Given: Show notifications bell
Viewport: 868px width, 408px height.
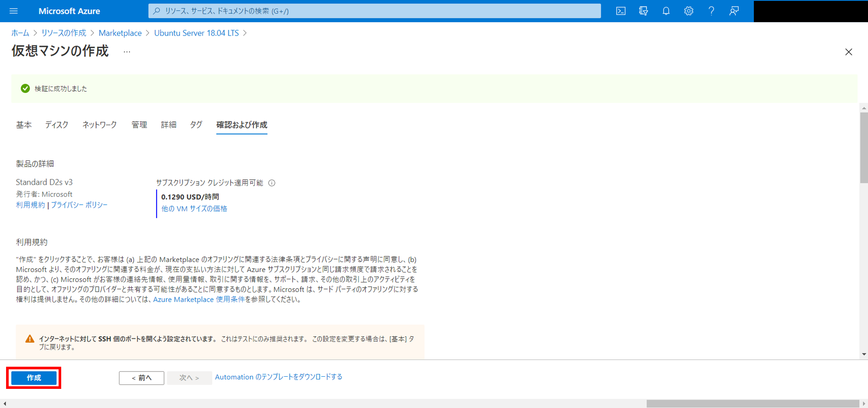Looking at the screenshot, I should tap(666, 11).
